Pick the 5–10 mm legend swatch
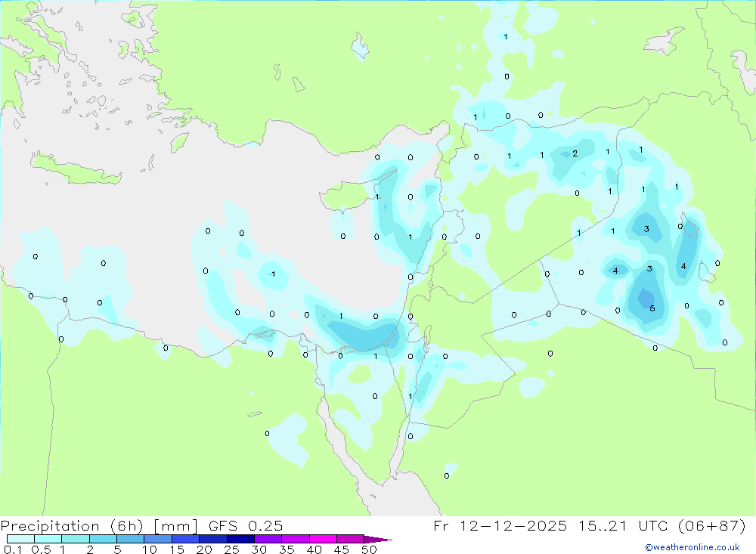Screen dimensions: 756x554 point(131,539)
